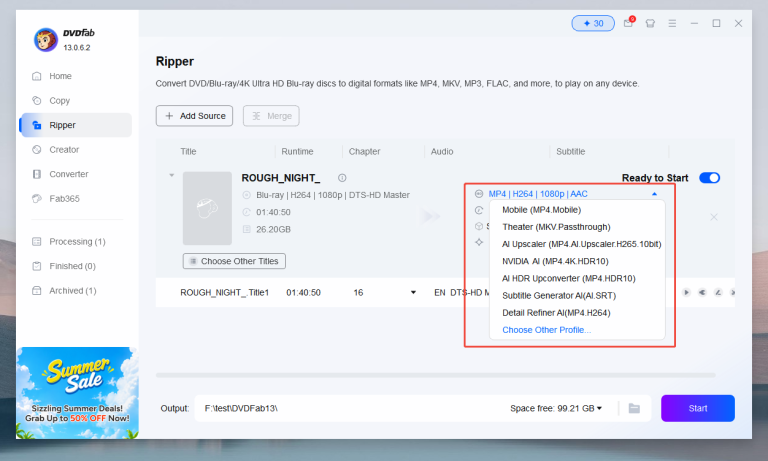768x461 pixels.
Task: Click the 30 AI credits badge
Action: pyautogui.click(x=593, y=23)
